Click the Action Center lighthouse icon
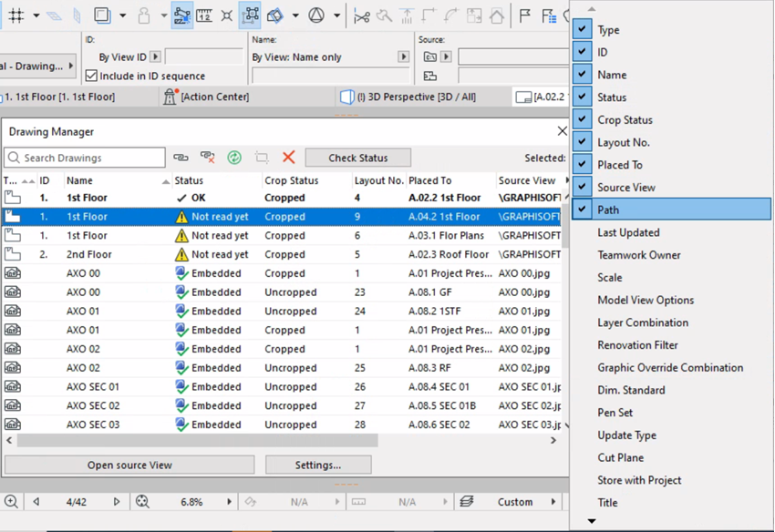 (170, 97)
